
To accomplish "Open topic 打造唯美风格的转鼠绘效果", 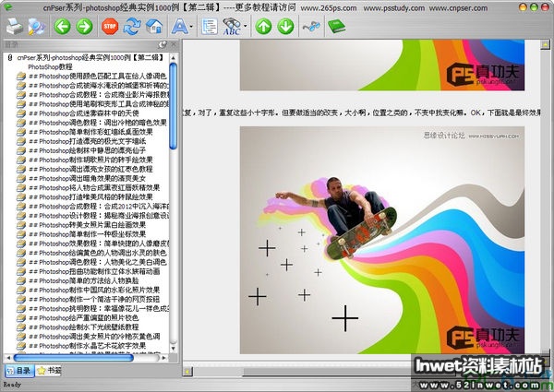I will pyautogui.click(x=90, y=196).
